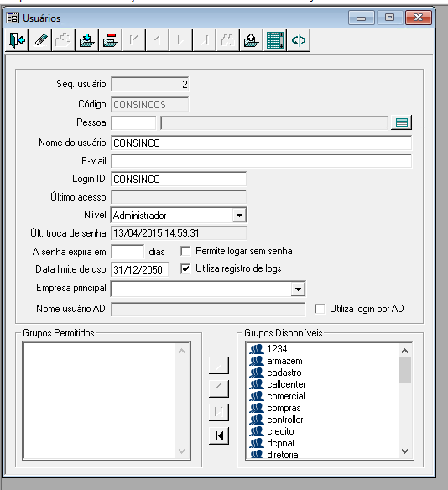Click the black move-all-groups arrow button
This screenshot has width=448, height=490.
pyautogui.click(x=219, y=435)
